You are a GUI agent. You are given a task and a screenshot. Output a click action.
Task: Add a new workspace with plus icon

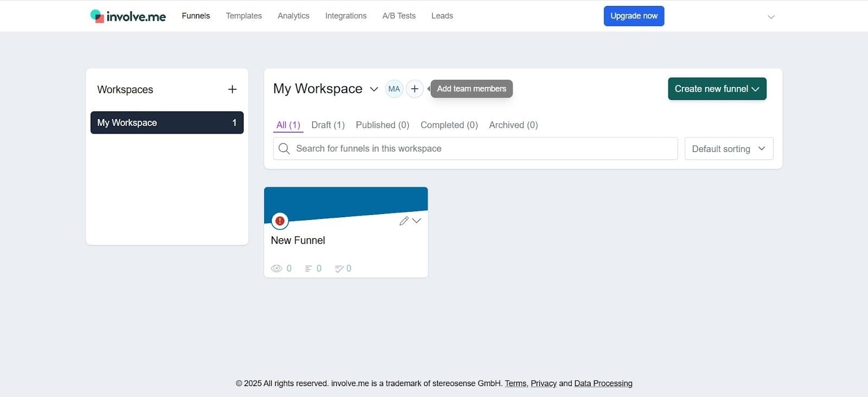pyautogui.click(x=232, y=89)
